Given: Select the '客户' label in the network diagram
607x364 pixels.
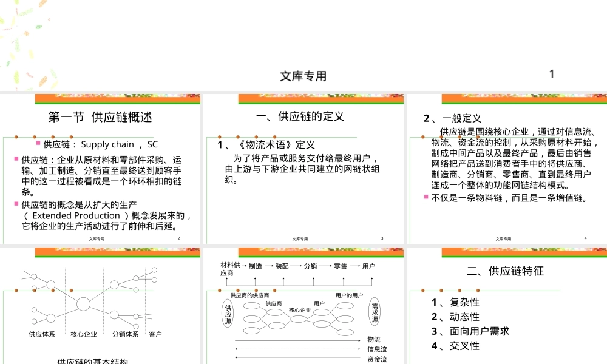Looking at the screenshot, I should tap(155, 334).
